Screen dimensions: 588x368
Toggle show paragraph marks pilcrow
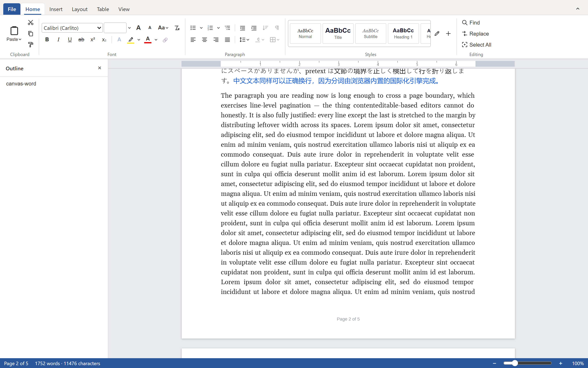tap(277, 28)
